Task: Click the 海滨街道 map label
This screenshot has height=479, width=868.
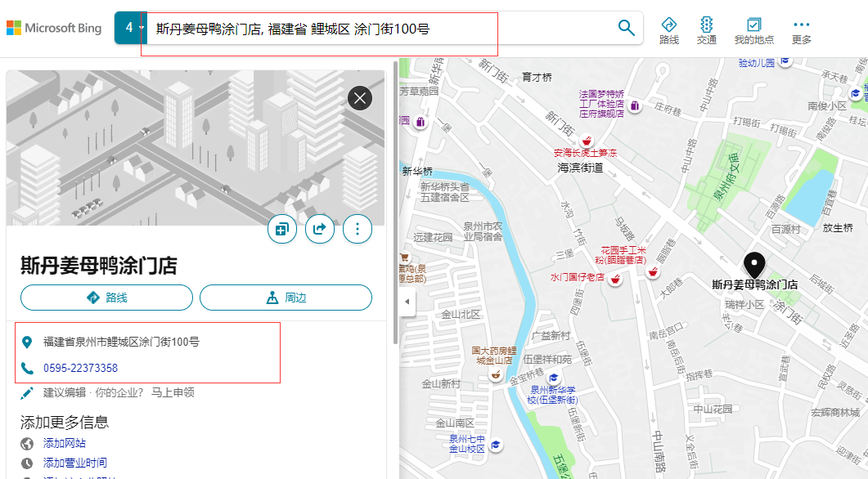Action: (580, 167)
